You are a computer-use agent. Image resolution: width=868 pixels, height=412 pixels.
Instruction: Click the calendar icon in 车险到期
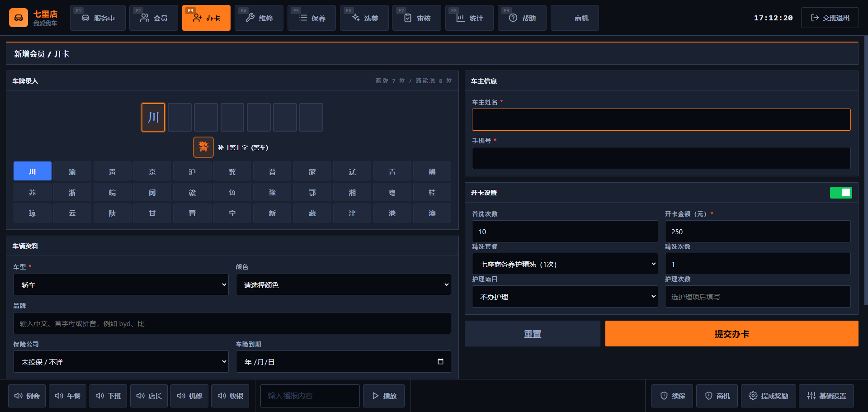coord(440,361)
